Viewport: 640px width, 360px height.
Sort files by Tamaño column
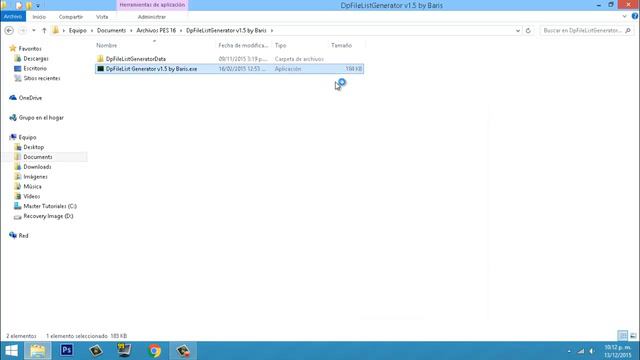[341, 45]
